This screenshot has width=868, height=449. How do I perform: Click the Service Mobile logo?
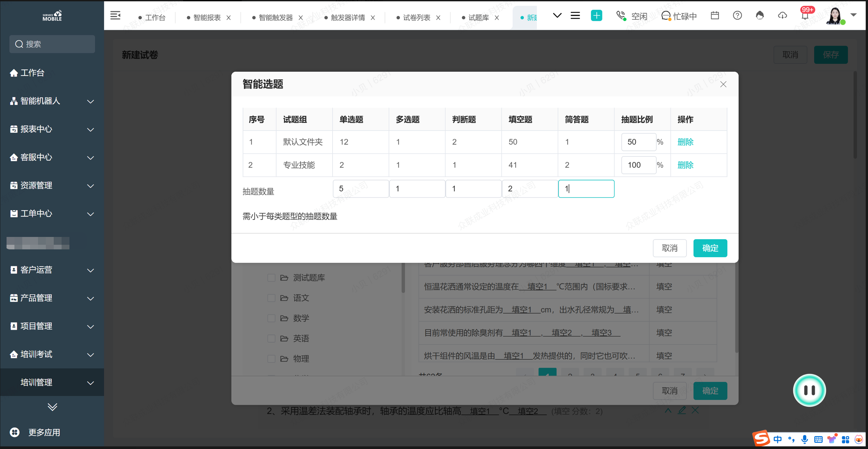52,15
